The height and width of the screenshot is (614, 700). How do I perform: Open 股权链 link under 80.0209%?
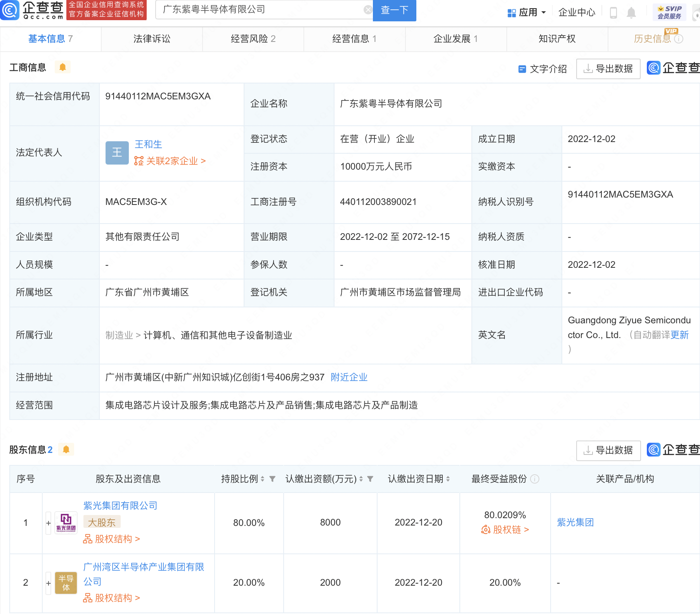(505, 530)
